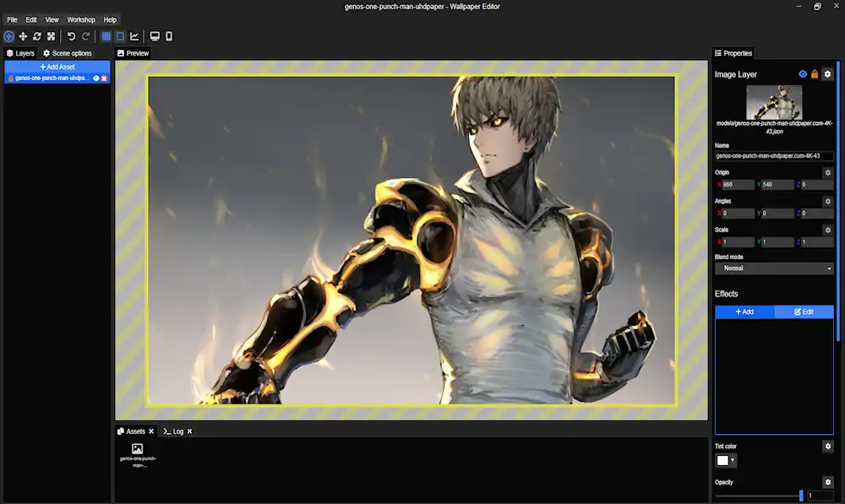Click the Angles Z field
845x504 pixels.
[x=817, y=214]
